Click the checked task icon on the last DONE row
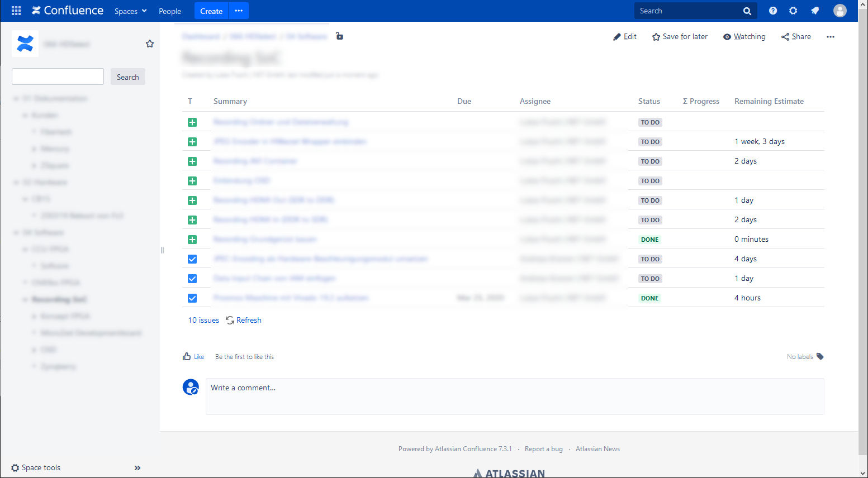The height and width of the screenshot is (478, 868). click(x=192, y=298)
